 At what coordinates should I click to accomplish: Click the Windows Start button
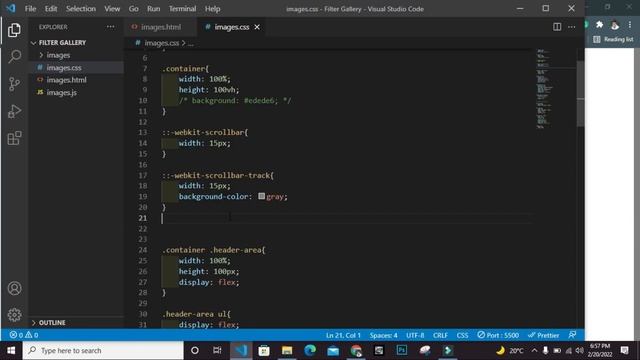point(11,350)
